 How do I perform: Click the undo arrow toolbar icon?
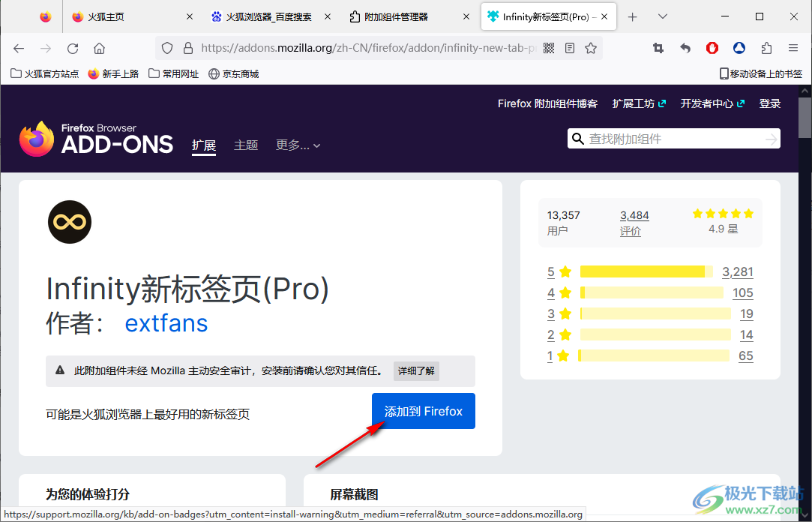coord(685,48)
